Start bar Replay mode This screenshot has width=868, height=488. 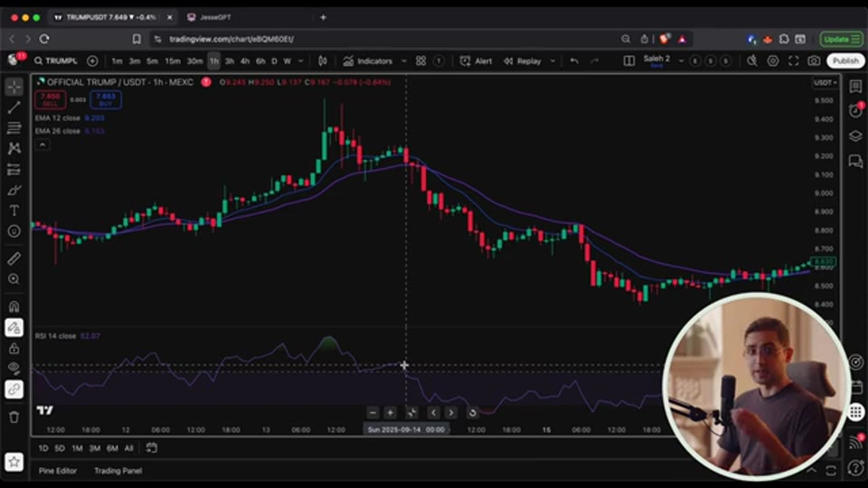tap(523, 61)
